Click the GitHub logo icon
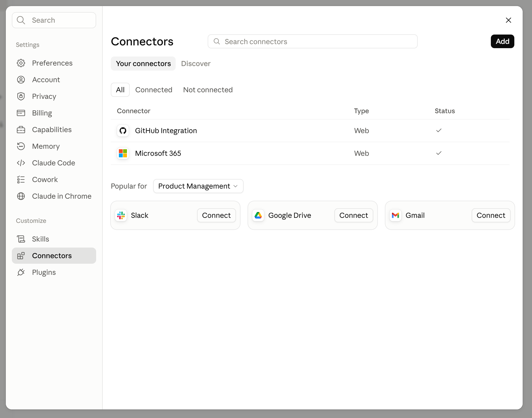The image size is (532, 418). point(123,131)
